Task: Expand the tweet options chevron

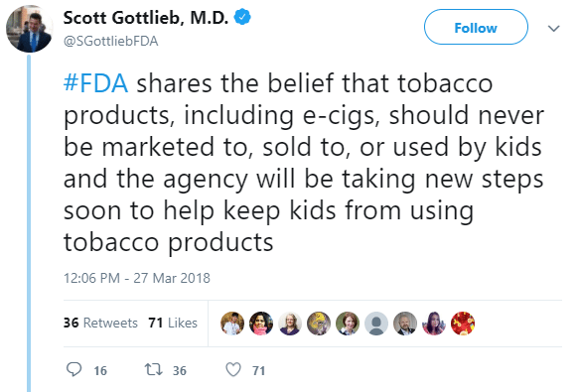Action: pos(553,29)
